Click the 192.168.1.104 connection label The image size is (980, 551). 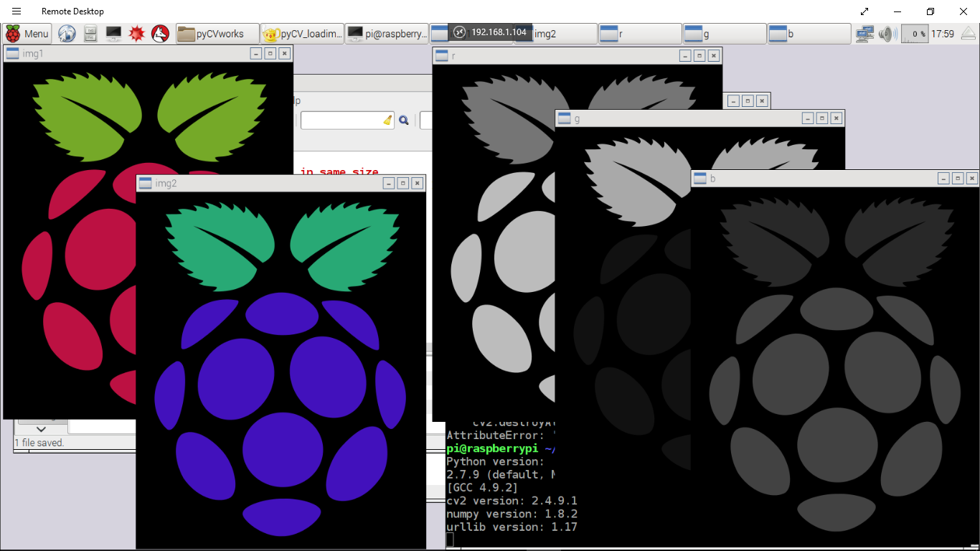[x=499, y=32]
